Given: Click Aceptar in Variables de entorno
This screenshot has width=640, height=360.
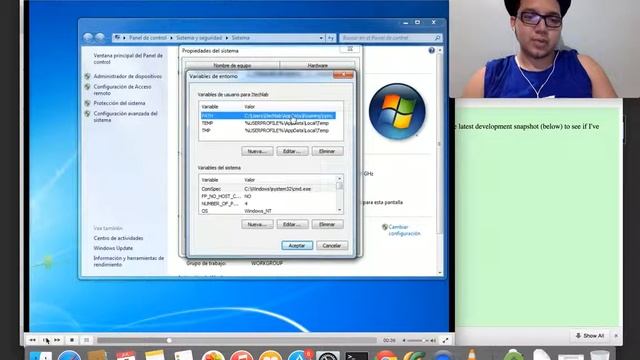Looking at the screenshot, I should point(297,246).
